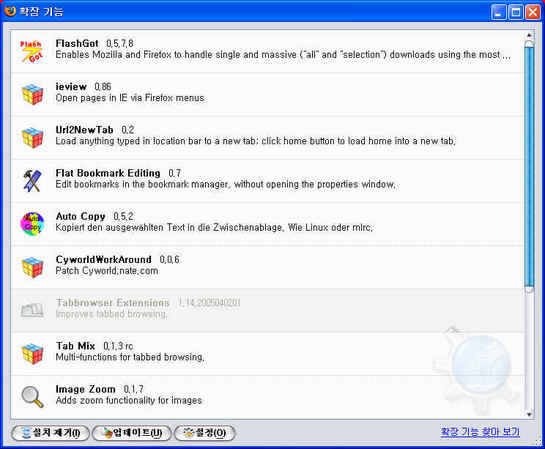The height and width of the screenshot is (449, 545).
Task: Select the ieview 0.86 entry title
Action: point(83,87)
